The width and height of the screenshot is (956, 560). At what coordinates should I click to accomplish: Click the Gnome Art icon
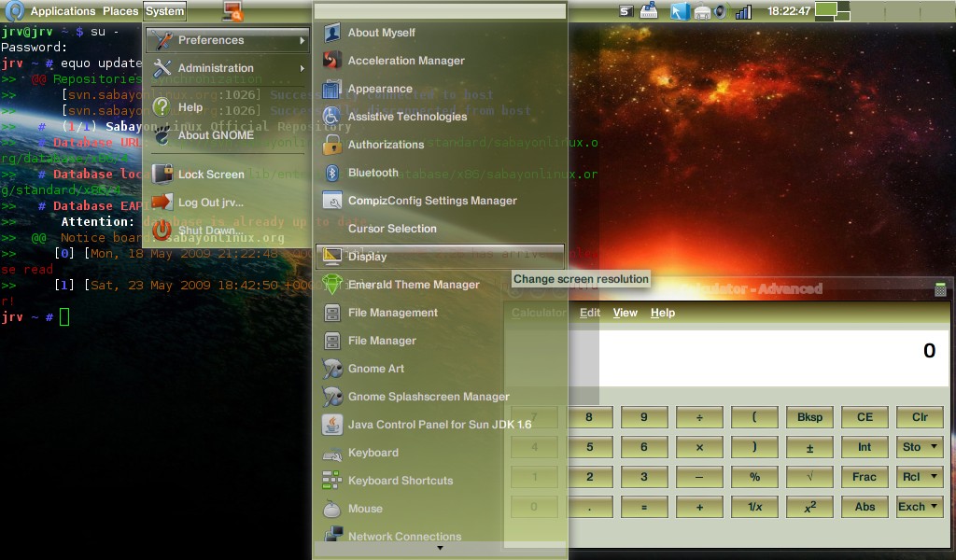click(x=332, y=369)
